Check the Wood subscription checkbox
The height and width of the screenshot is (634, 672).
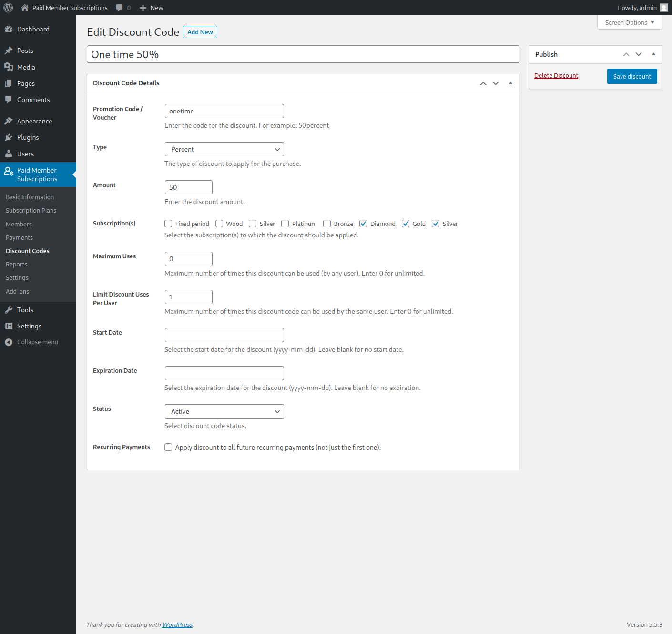[x=219, y=224]
